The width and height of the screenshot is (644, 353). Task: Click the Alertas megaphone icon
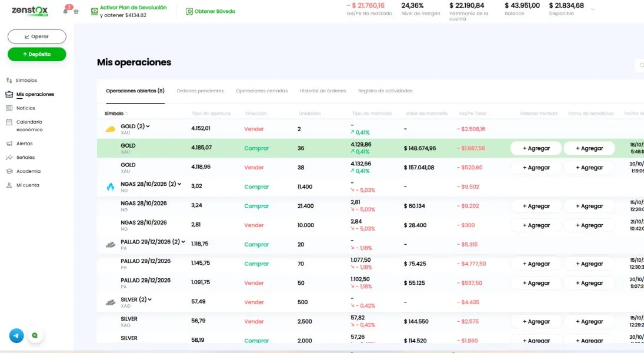(x=9, y=144)
